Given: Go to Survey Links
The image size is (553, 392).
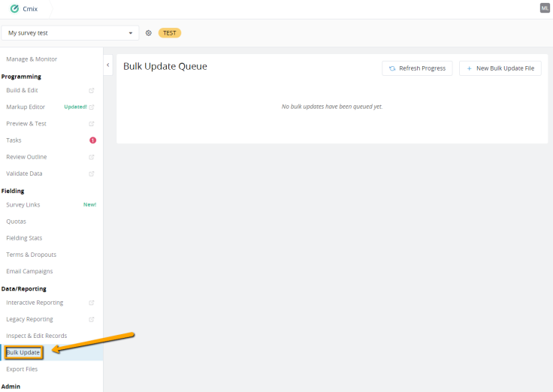Looking at the screenshot, I should pos(23,205).
